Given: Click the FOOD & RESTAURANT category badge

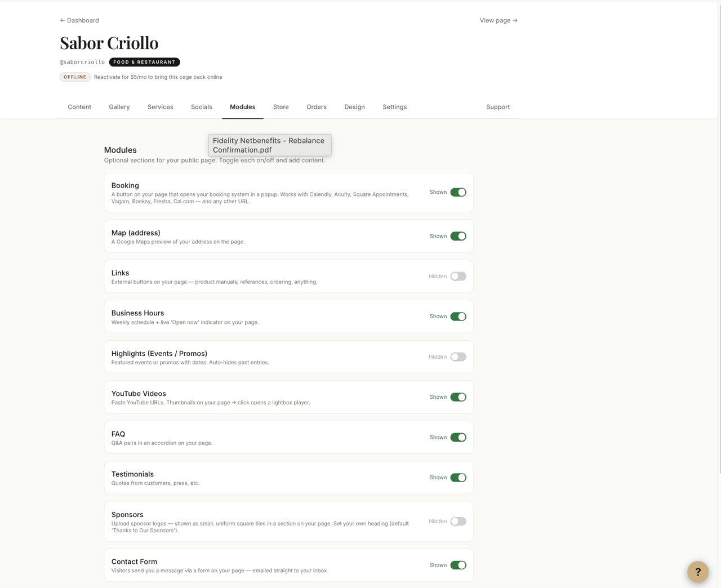Looking at the screenshot, I should pos(145,62).
